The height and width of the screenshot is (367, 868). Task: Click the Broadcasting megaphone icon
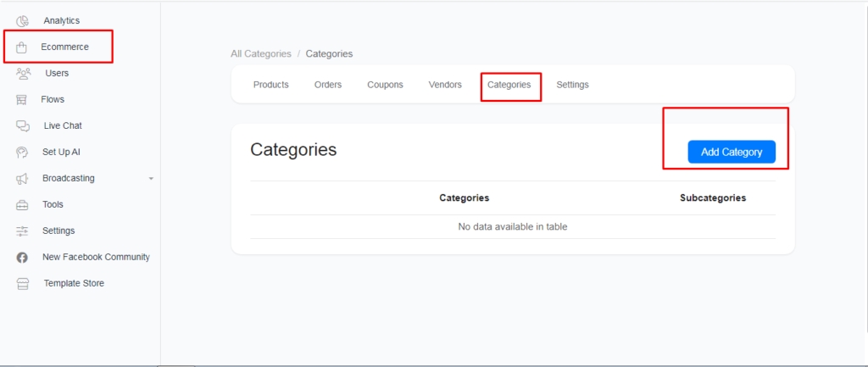tap(23, 179)
